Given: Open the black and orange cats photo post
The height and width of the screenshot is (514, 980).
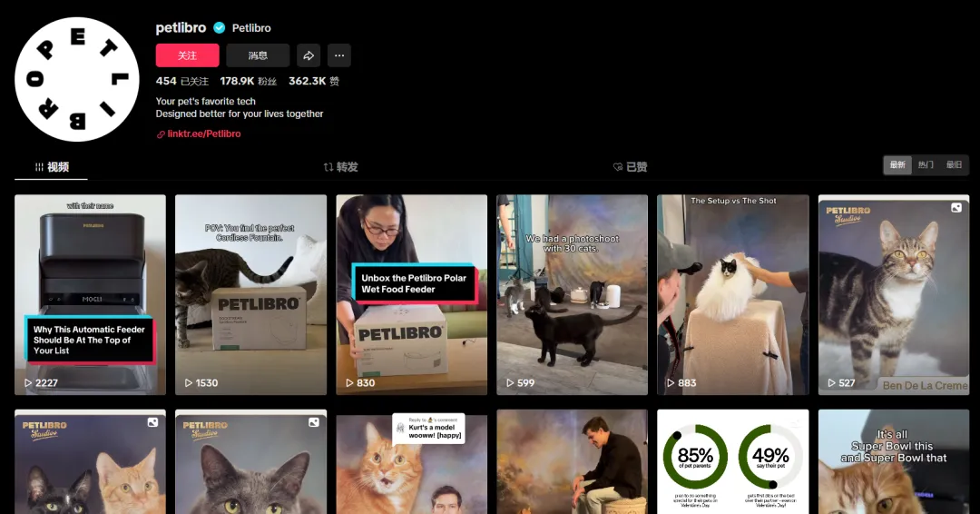Looking at the screenshot, I should pos(90,461).
